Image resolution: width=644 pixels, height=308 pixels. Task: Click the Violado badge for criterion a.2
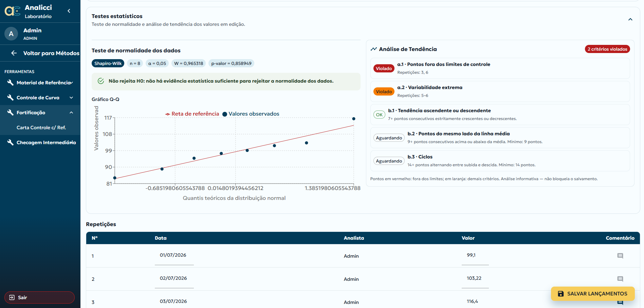pyautogui.click(x=384, y=91)
